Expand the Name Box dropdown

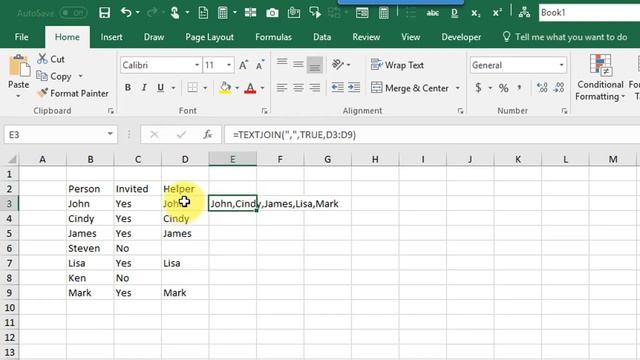[110, 134]
